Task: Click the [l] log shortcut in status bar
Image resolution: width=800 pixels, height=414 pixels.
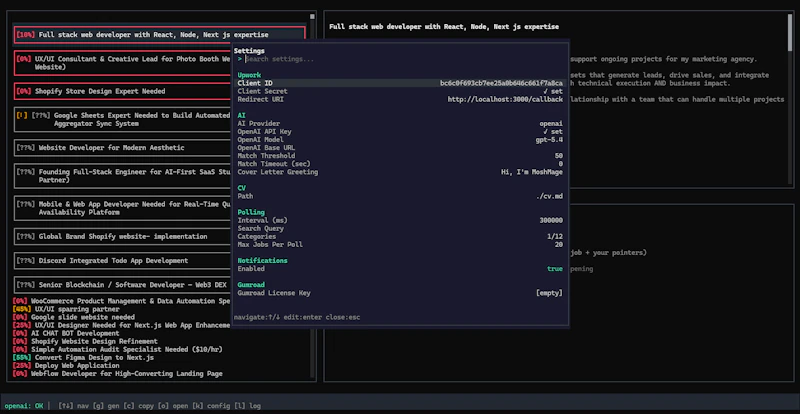Action: (248, 406)
